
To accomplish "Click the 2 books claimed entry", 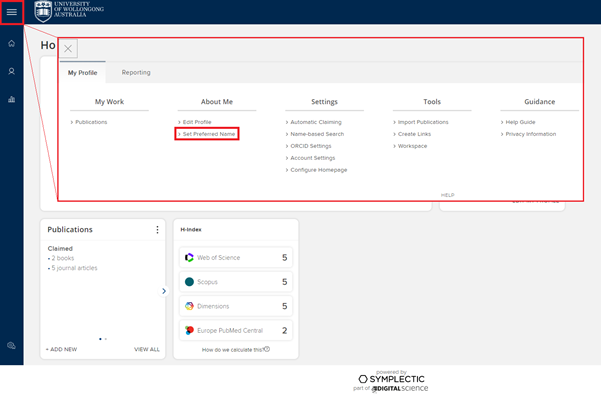I will [61, 258].
